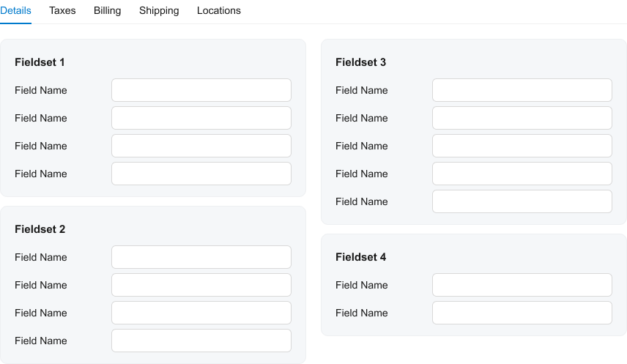Screen dimensions: 627x364
Task: Select the third text box in Fieldset 1
Action: [x=201, y=146]
